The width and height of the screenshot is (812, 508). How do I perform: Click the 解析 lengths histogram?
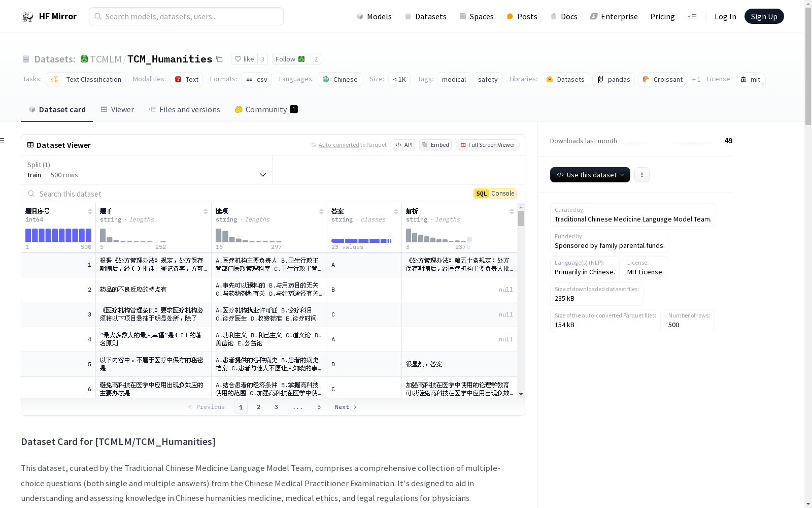click(439, 235)
